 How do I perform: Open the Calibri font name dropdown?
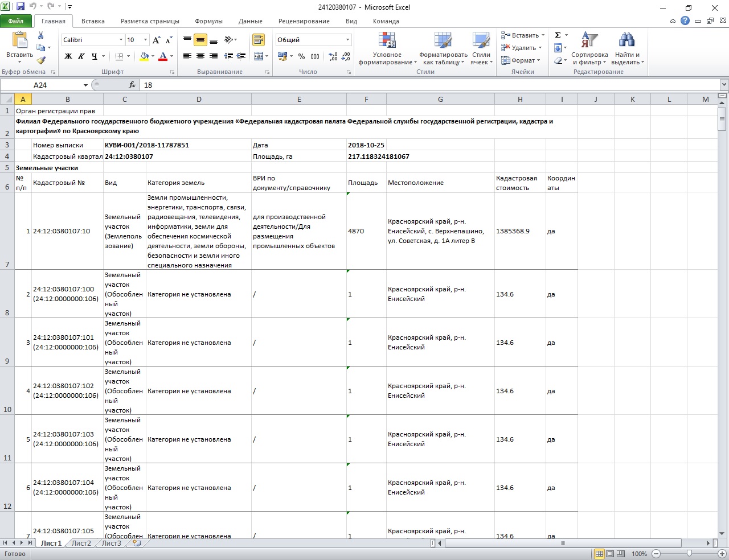coord(121,40)
